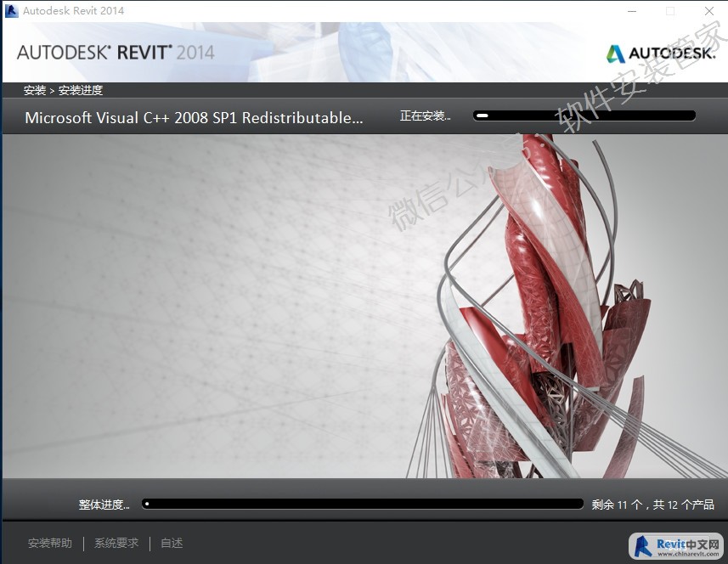This screenshot has width=728, height=564.
Task: Click the 安装 > 安装进度 breadcrumb
Action: 63,90
